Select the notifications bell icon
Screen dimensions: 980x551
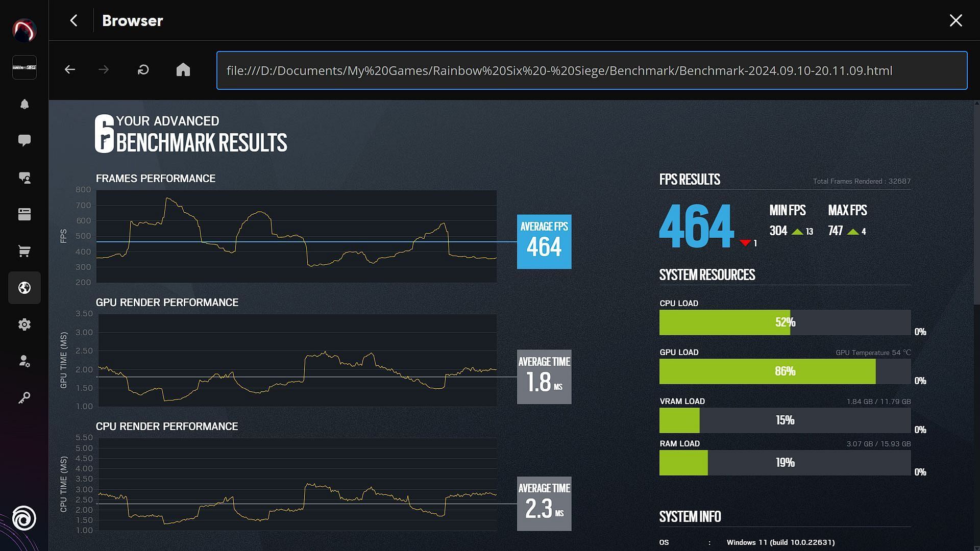click(24, 104)
